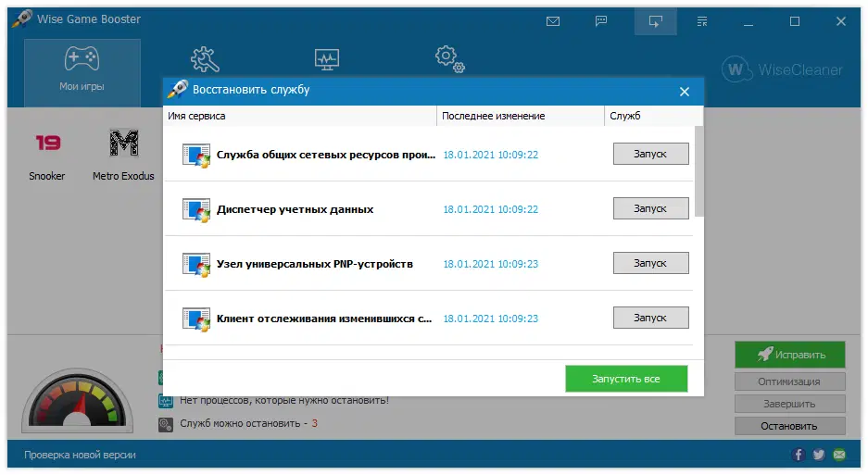Click the WiseCleaner logo

[782, 69]
